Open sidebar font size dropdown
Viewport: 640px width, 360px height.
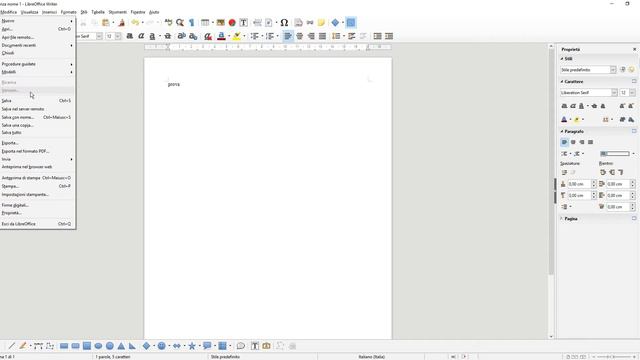(x=632, y=93)
